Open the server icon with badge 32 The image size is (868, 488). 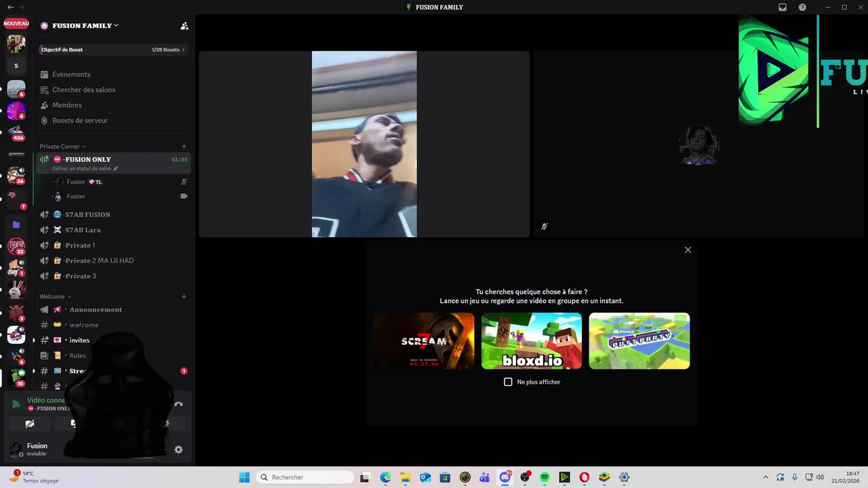point(16,246)
